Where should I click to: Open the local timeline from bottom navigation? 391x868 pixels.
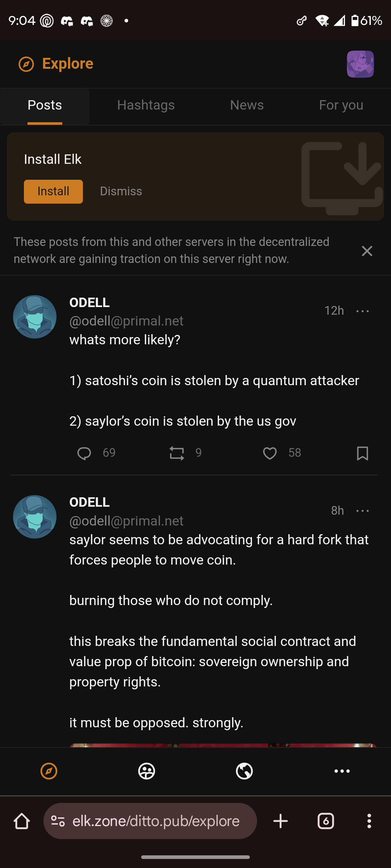147,771
